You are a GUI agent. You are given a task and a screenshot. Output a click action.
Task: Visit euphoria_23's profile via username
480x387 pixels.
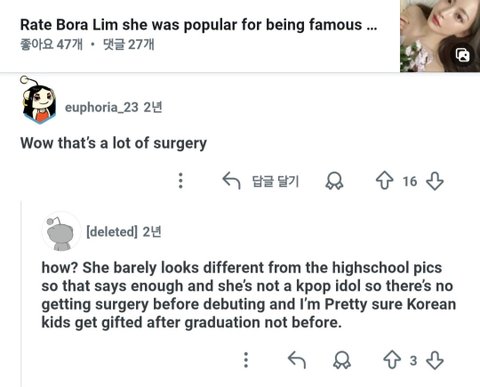point(101,107)
